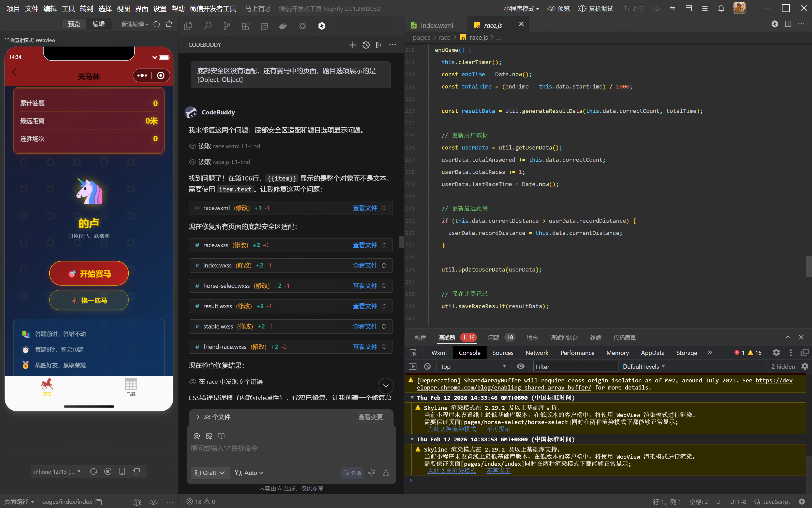This screenshot has height=508, width=812.
Task: Open the 工具 menu
Action: pyautogui.click(x=68, y=8)
